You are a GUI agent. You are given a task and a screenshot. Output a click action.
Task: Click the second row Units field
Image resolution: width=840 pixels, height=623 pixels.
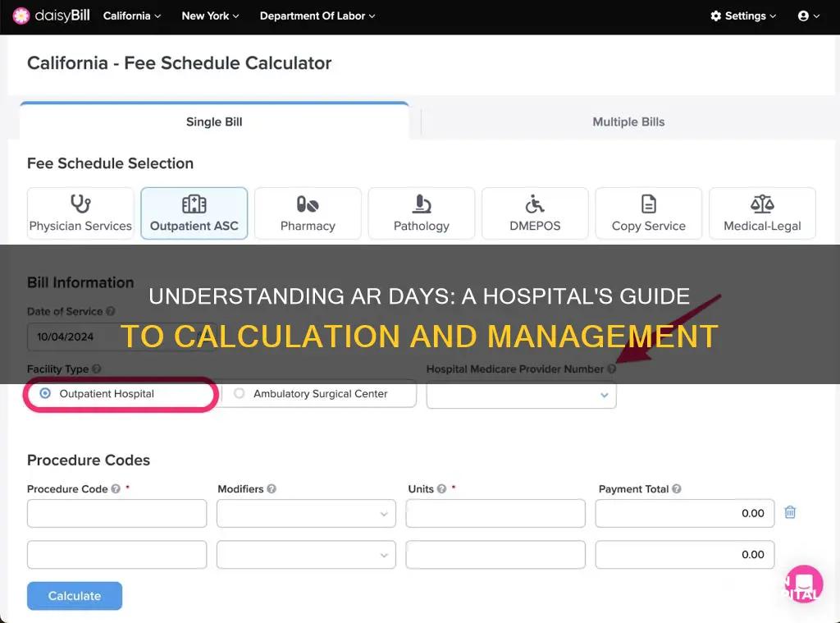[x=495, y=554]
